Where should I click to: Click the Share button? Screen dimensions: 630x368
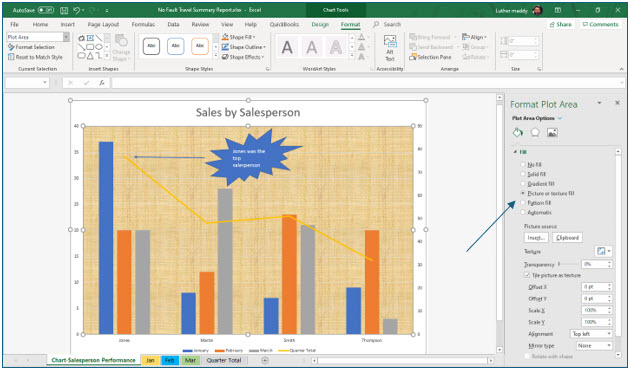(560, 25)
